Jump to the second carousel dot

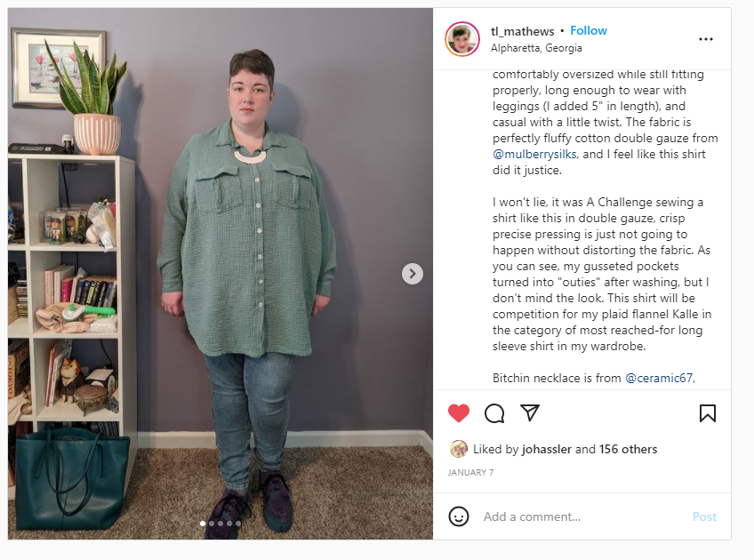tap(212, 524)
